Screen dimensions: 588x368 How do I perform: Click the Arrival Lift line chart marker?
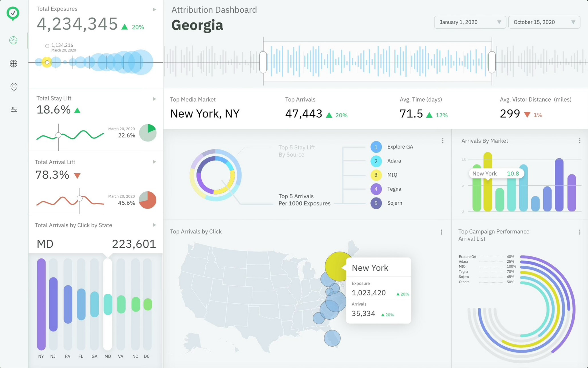[x=80, y=199]
